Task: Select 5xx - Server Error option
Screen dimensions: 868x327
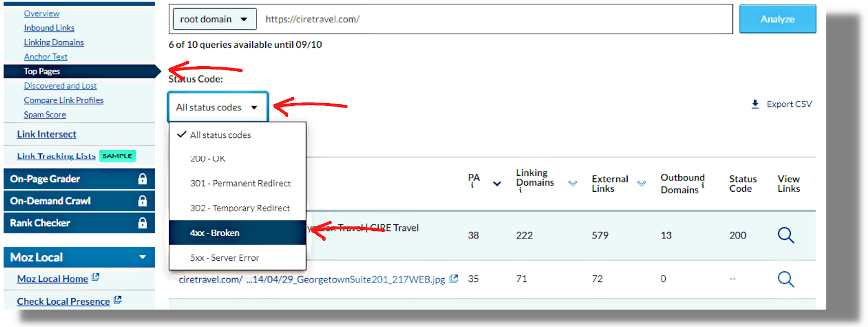Action: tap(238, 257)
